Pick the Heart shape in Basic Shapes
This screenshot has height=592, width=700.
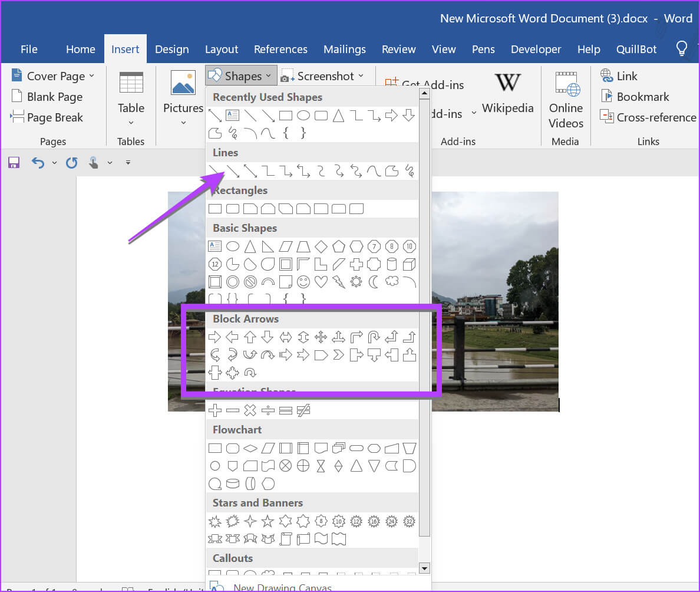pos(321,281)
